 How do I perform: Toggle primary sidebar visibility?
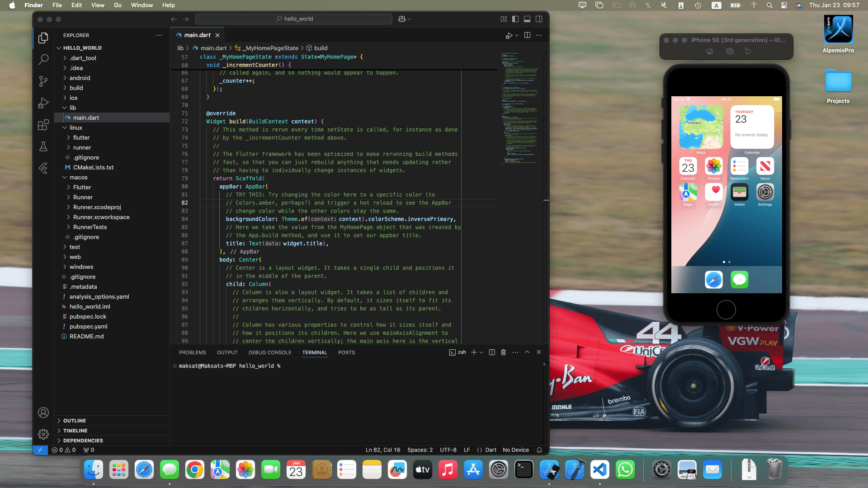tap(515, 19)
